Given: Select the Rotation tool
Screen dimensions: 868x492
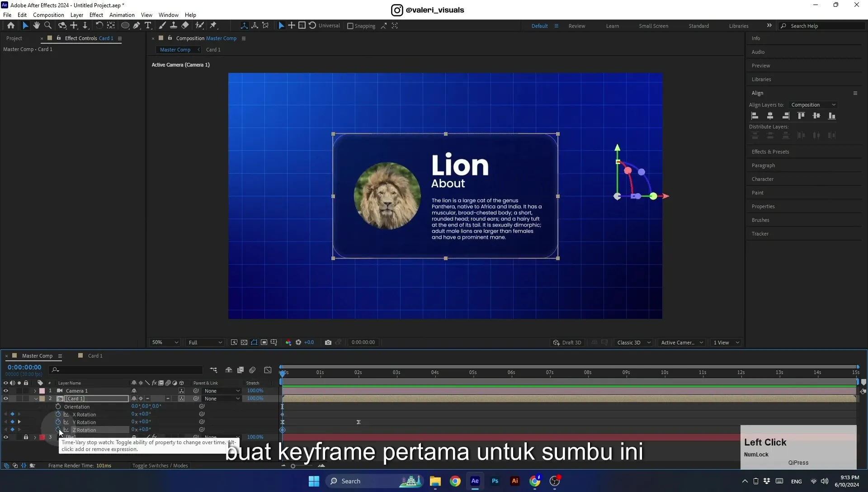Looking at the screenshot, I should point(99,26).
